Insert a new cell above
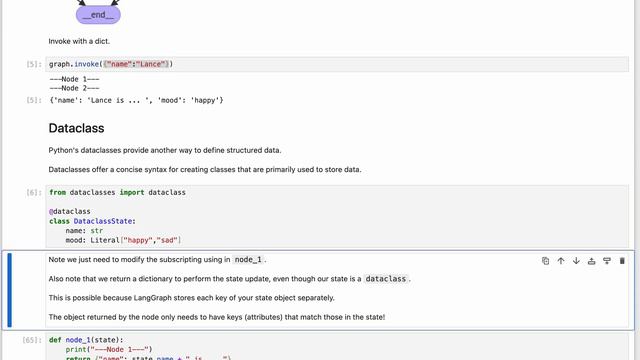The image size is (640, 360). tap(591, 261)
